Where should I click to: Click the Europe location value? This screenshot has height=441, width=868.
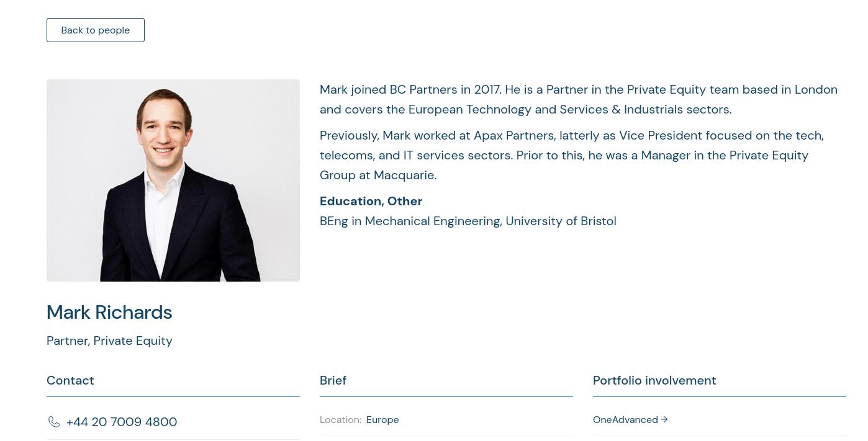click(382, 420)
